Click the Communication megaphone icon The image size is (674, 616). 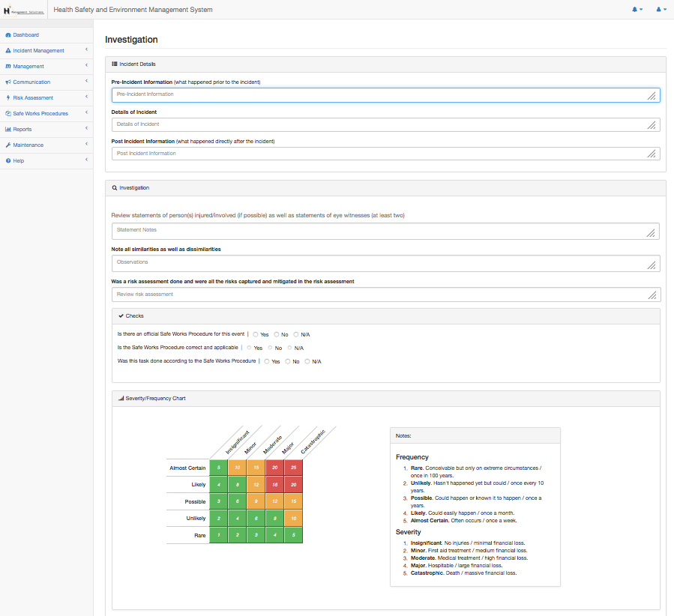[x=7, y=82]
